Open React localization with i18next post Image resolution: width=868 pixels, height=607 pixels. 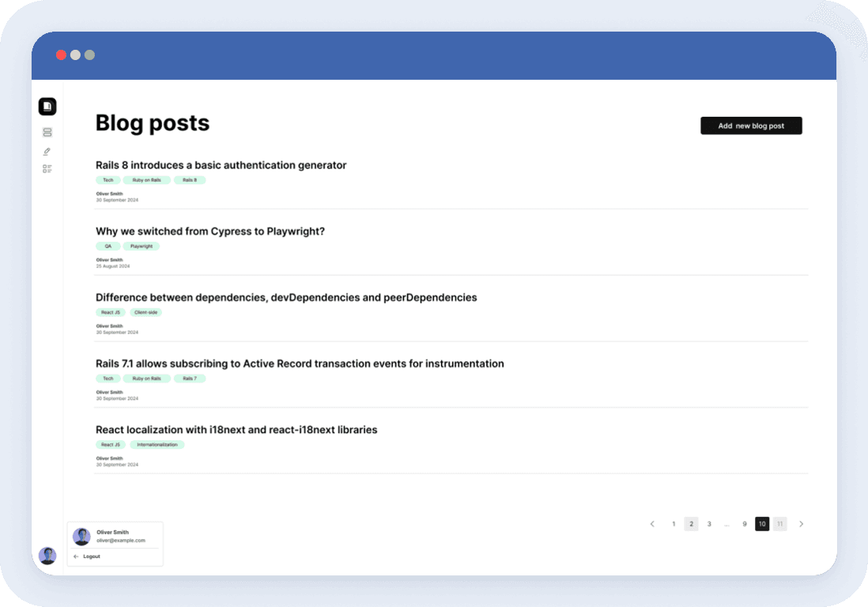[236, 430]
